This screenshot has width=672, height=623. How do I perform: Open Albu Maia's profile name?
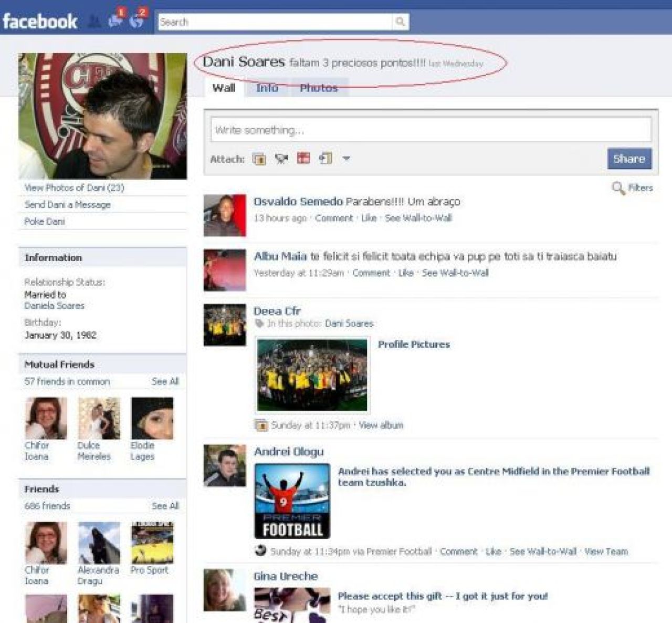(280, 256)
